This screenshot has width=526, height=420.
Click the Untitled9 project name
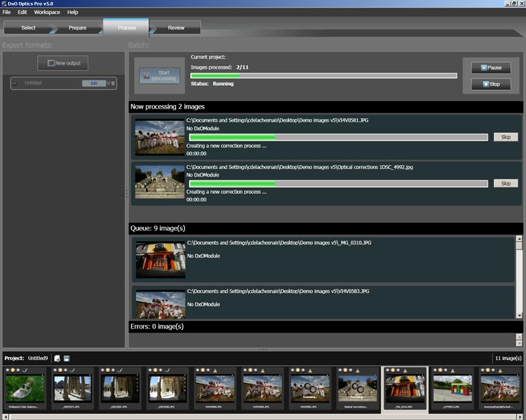tap(38, 358)
